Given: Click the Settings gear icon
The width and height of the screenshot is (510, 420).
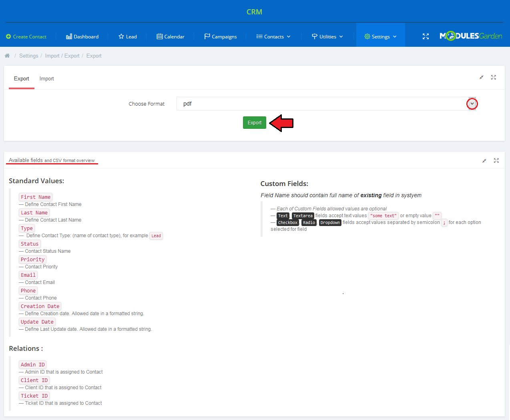Looking at the screenshot, I should (367, 36).
